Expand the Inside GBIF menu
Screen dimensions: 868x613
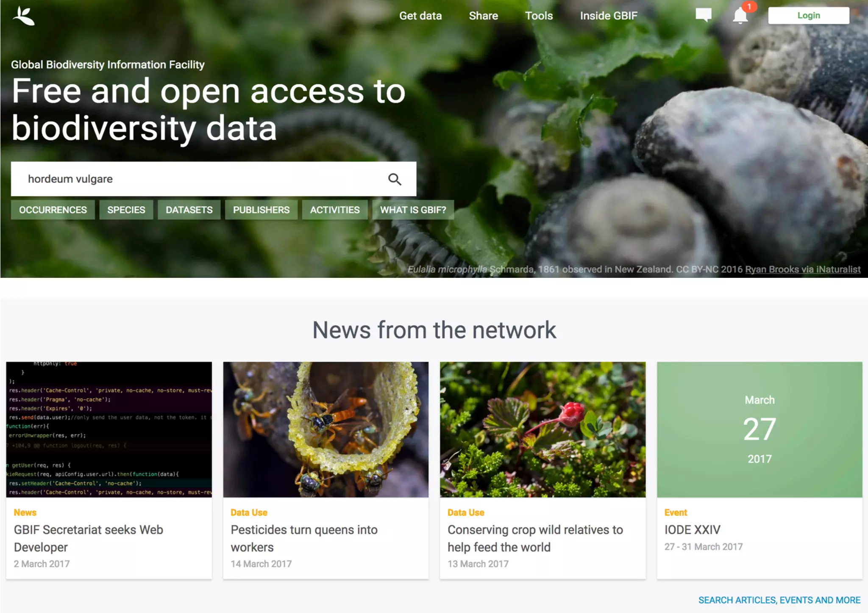click(x=608, y=16)
